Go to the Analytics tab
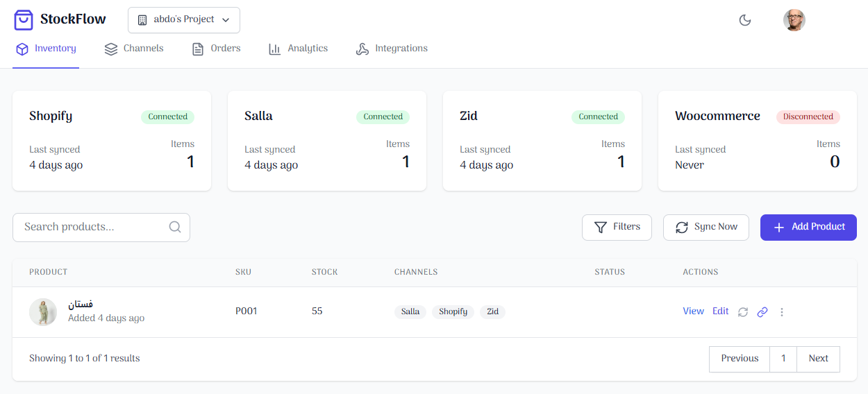The image size is (868, 394). point(299,49)
